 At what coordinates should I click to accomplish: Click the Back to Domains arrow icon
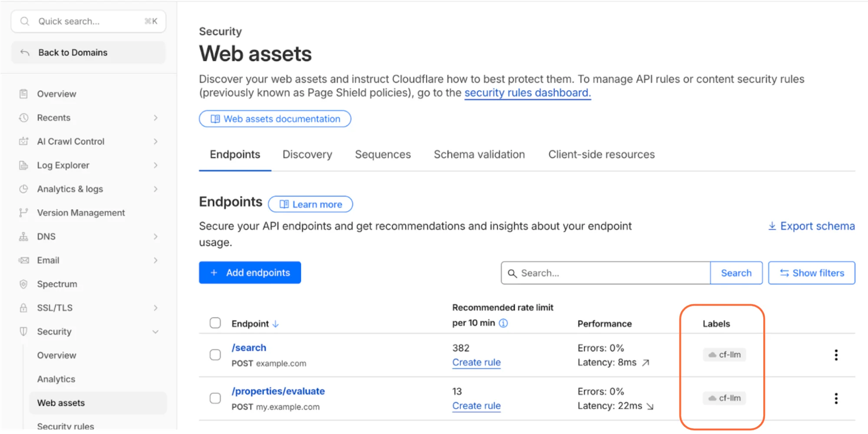tap(25, 52)
